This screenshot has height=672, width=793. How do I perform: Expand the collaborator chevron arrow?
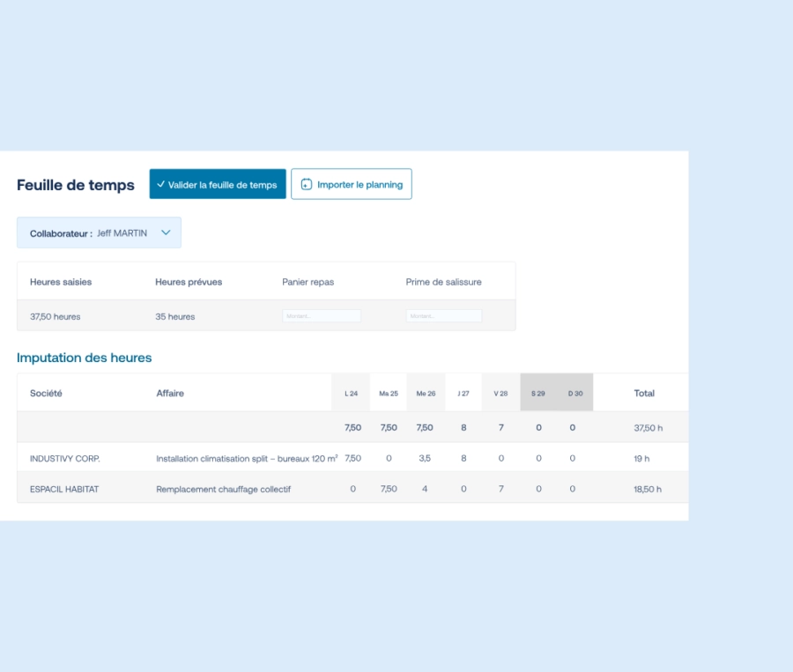click(166, 233)
